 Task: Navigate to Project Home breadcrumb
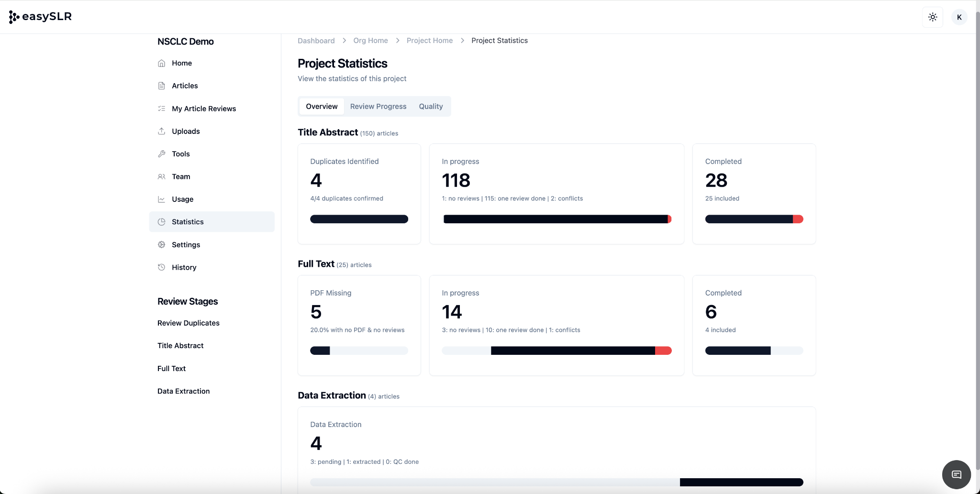(x=429, y=41)
